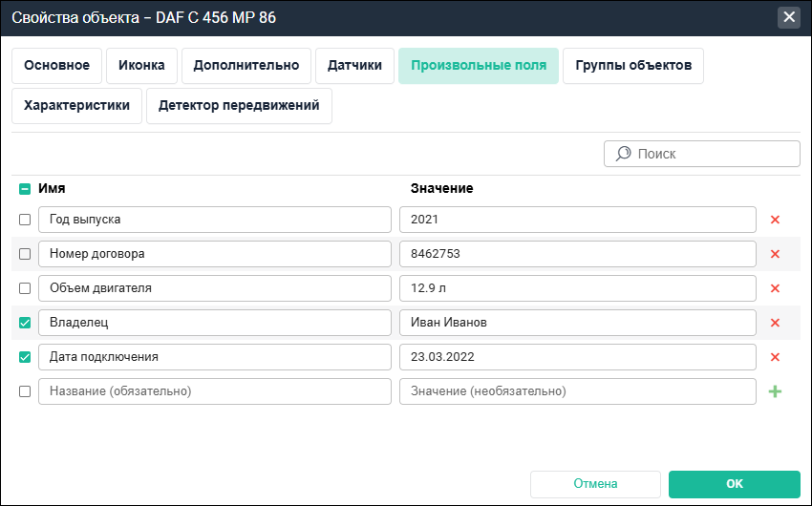The width and height of the screenshot is (812, 506).
Task: Go to the Детектор передвижений tab
Action: (x=239, y=106)
